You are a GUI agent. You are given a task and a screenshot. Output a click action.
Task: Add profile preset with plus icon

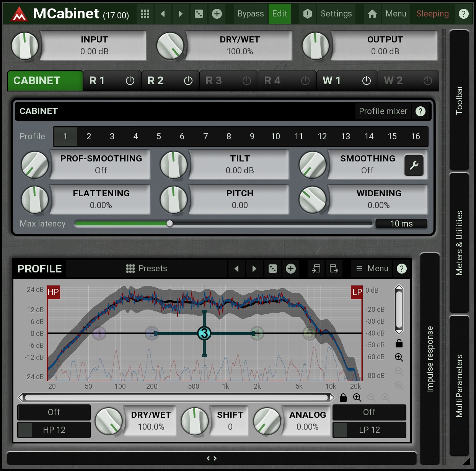point(291,269)
